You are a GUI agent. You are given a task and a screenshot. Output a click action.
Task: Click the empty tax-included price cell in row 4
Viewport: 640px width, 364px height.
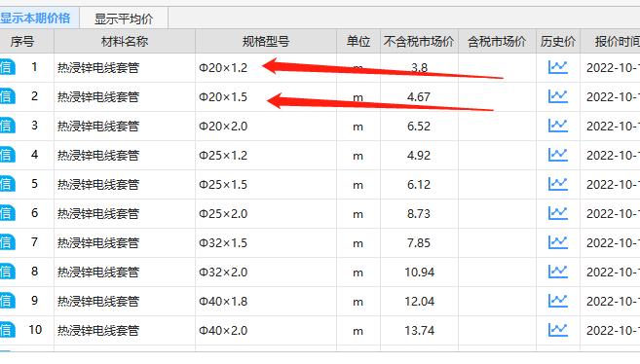[497, 156]
